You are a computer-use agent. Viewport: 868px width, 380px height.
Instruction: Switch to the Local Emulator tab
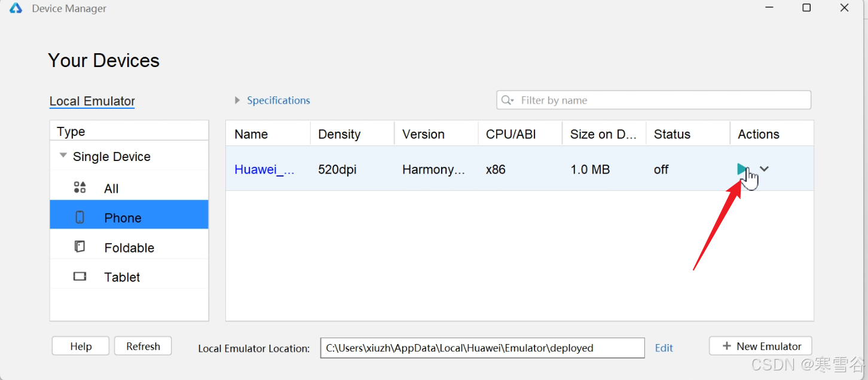pos(92,101)
